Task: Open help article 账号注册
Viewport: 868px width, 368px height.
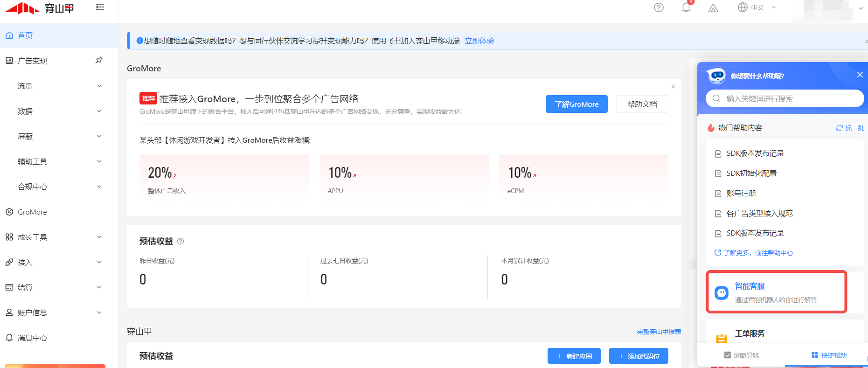Action: pyautogui.click(x=741, y=194)
